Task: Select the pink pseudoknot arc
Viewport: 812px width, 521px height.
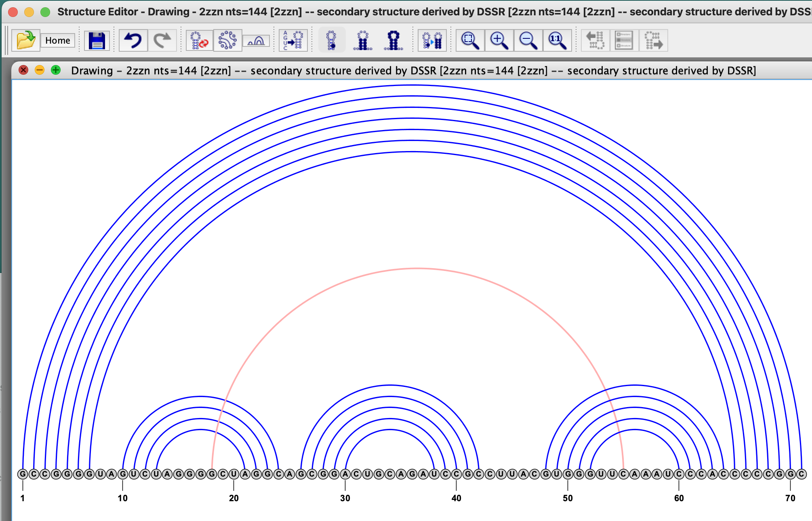Action: point(418,268)
